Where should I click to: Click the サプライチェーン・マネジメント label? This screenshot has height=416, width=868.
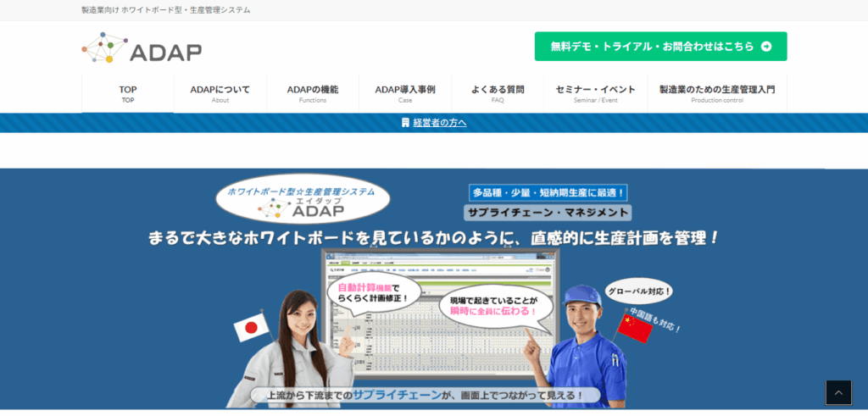point(548,213)
